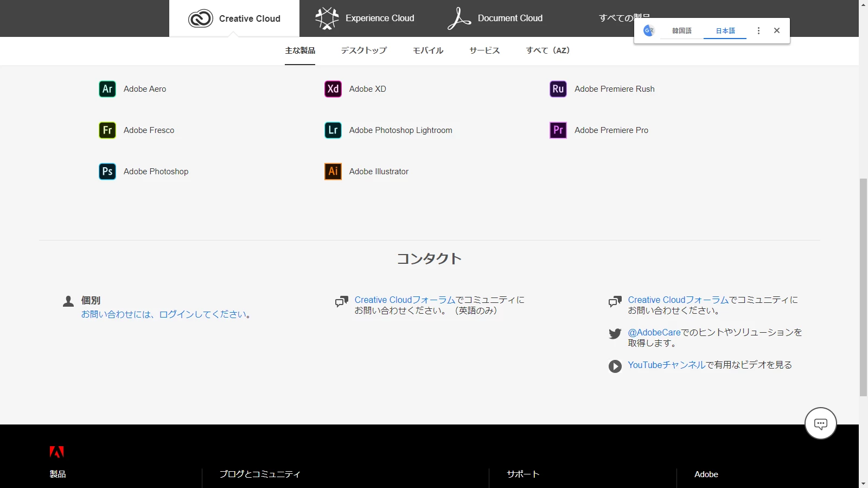
Task: Click the forum icon beside 英語のみ
Action: (341, 302)
